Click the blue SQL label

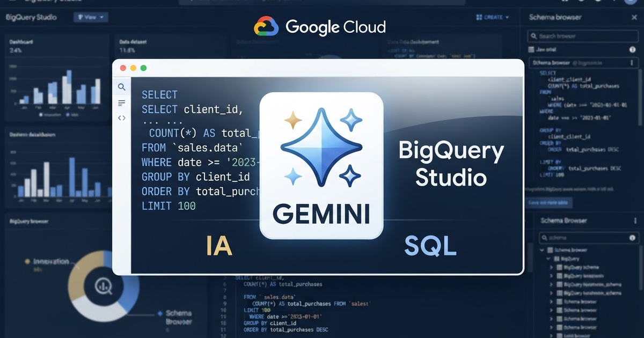coord(430,246)
